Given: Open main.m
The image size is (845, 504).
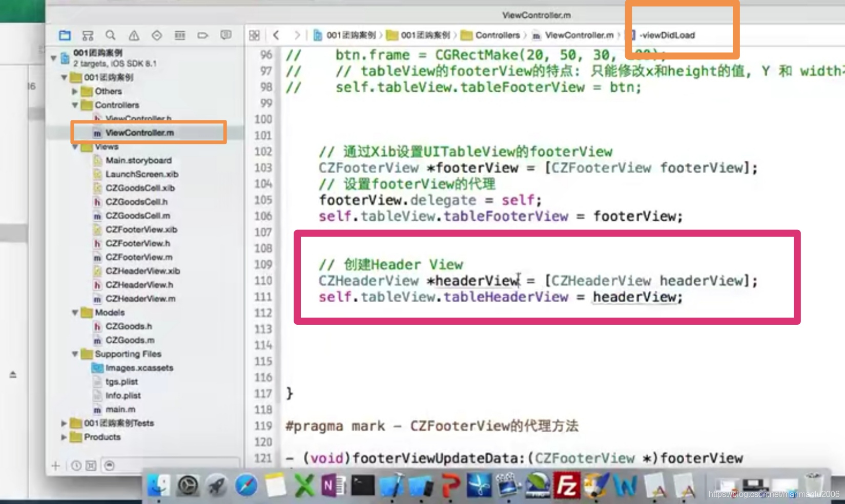Looking at the screenshot, I should tap(120, 409).
